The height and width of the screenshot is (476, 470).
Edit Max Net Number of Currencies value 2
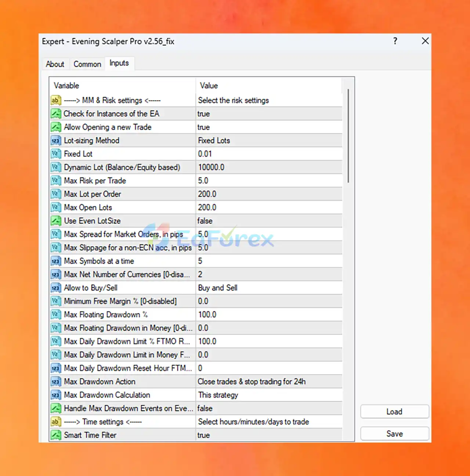(269, 274)
